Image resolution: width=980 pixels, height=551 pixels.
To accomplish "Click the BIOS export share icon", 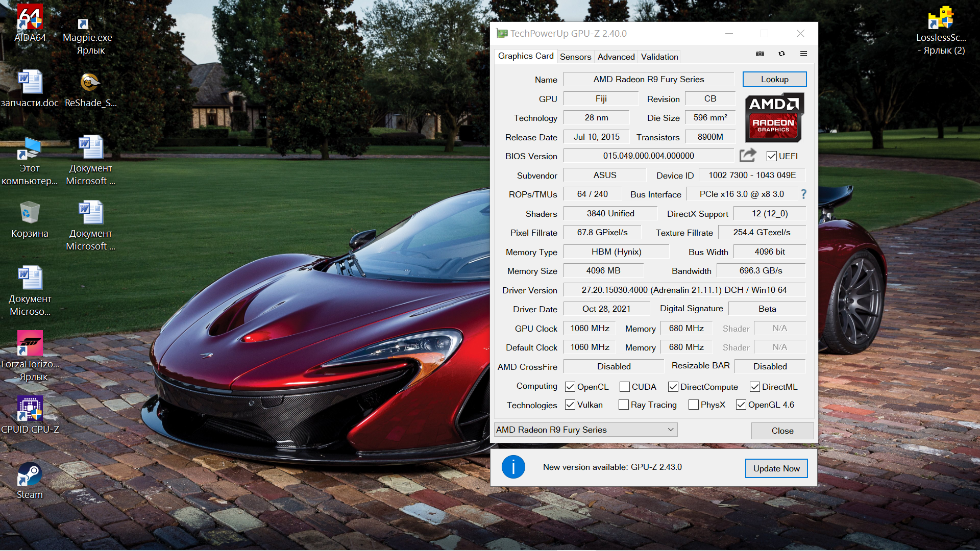I will (x=748, y=155).
